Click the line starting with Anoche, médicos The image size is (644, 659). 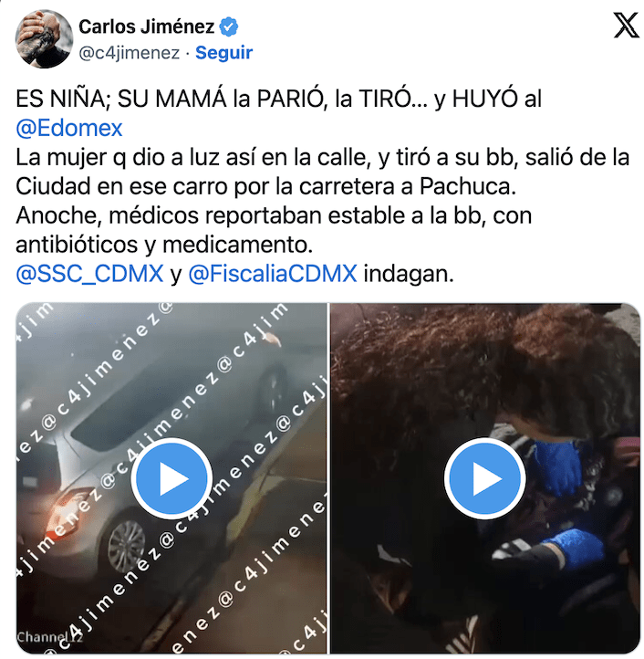(x=274, y=215)
